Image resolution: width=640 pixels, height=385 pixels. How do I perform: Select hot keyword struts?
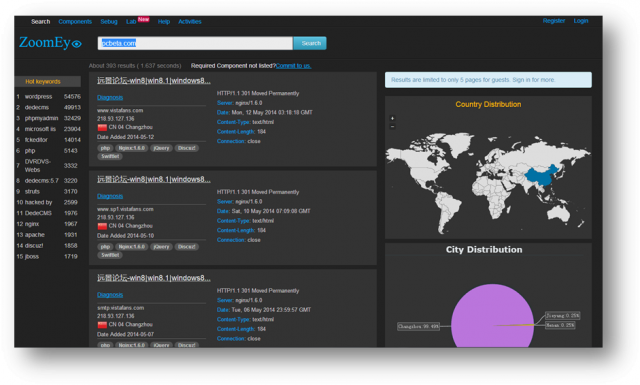click(32, 191)
